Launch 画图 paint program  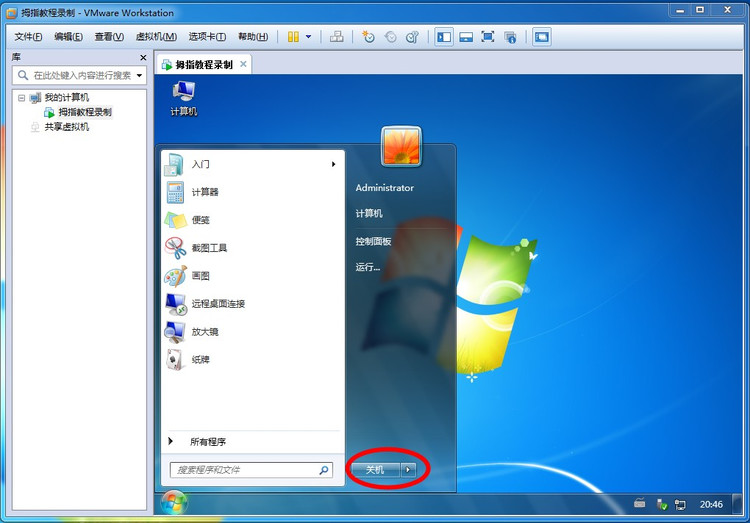click(x=253, y=276)
